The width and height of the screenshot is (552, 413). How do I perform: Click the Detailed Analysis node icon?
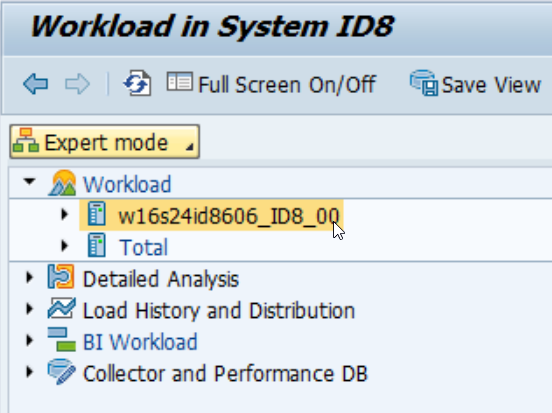[61, 276]
